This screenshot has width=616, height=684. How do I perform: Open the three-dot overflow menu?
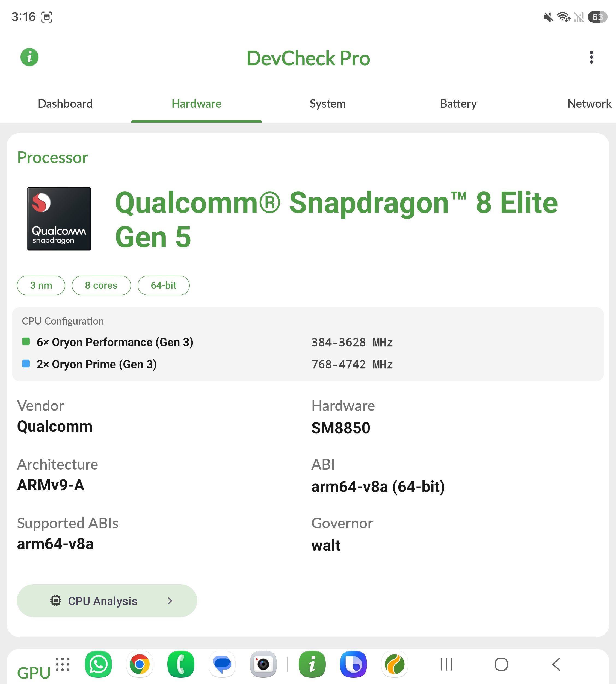(x=591, y=57)
